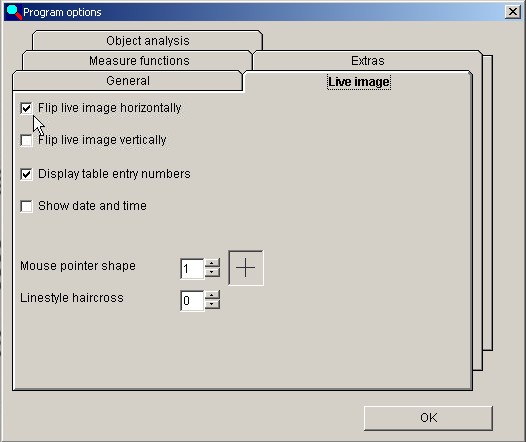The image size is (526, 442).
Task: Decrease Linestyle haircross value
Action: [x=212, y=305]
